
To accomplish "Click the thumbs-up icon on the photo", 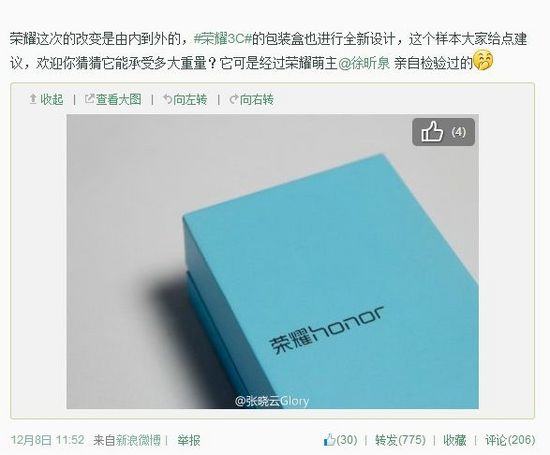I will click(x=432, y=132).
